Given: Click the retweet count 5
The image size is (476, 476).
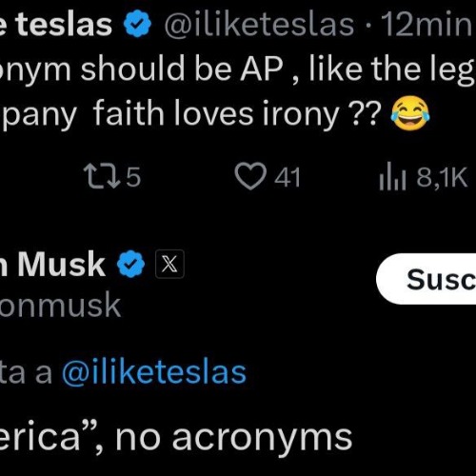Looking at the screenshot, I should click(x=133, y=177).
